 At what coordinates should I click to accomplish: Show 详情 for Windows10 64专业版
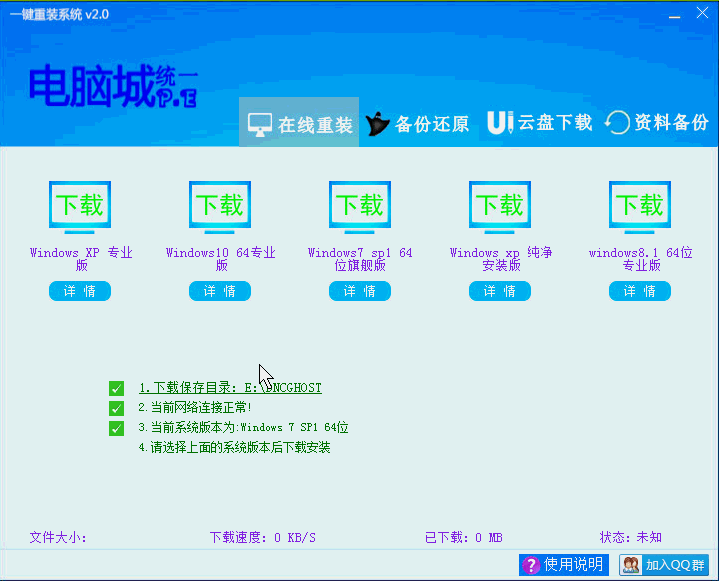tap(220, 291)
